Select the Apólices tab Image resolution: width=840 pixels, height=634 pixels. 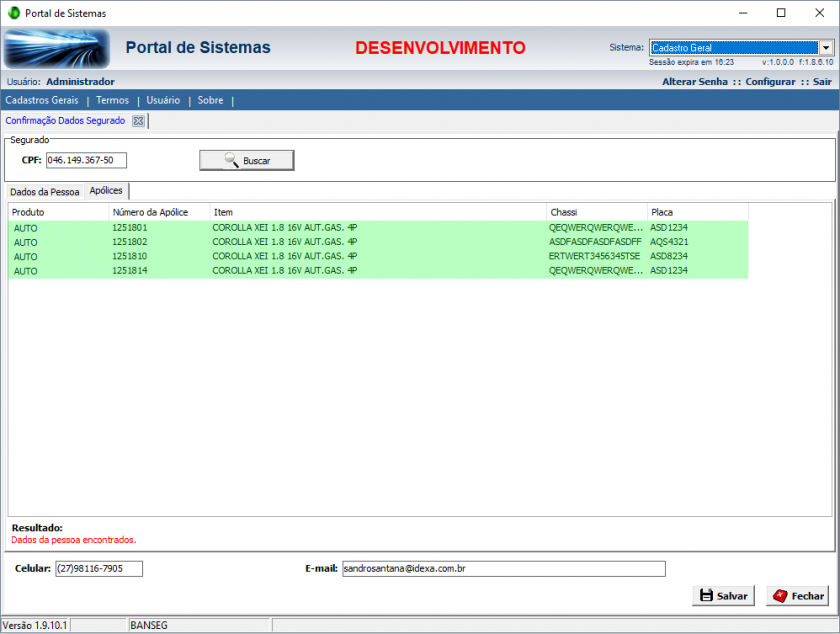[107, 190]
